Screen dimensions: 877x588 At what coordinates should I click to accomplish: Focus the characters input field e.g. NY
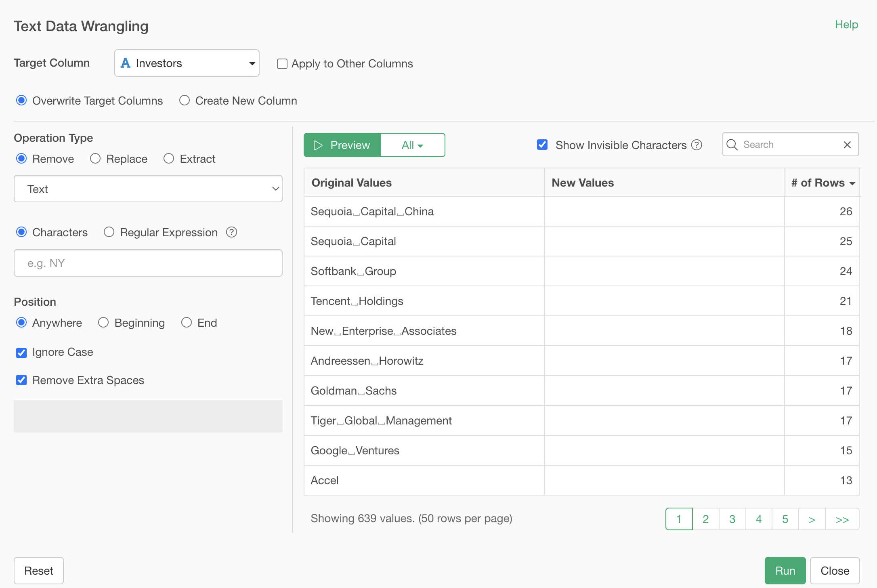[148, 263]
